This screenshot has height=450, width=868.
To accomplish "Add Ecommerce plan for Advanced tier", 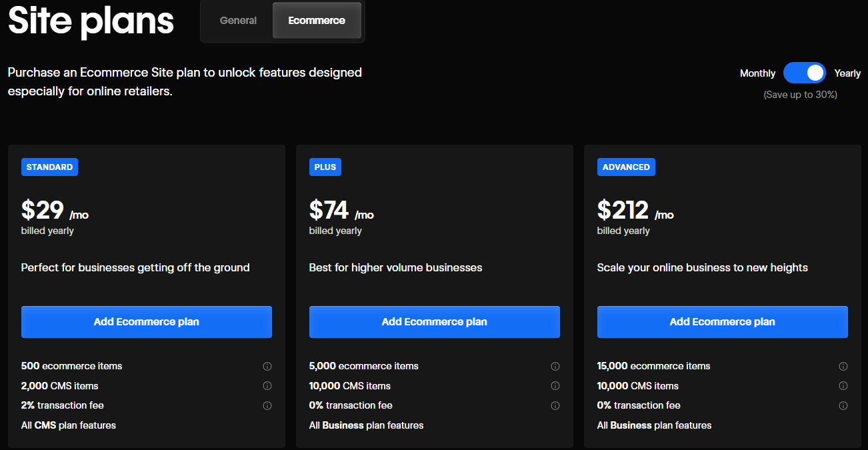I will (723, 321).
